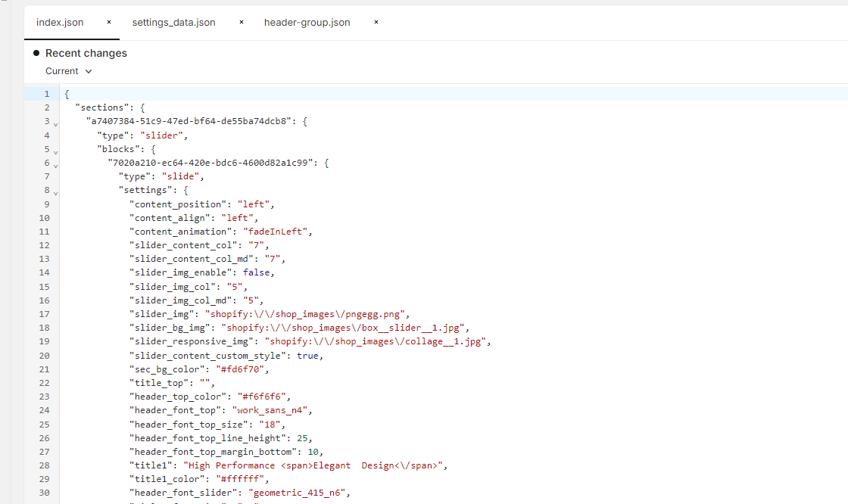The width and height of the screenshot is (848, 504).
Task: Click the Recent changes heading
Action: (x=86, y=53)
